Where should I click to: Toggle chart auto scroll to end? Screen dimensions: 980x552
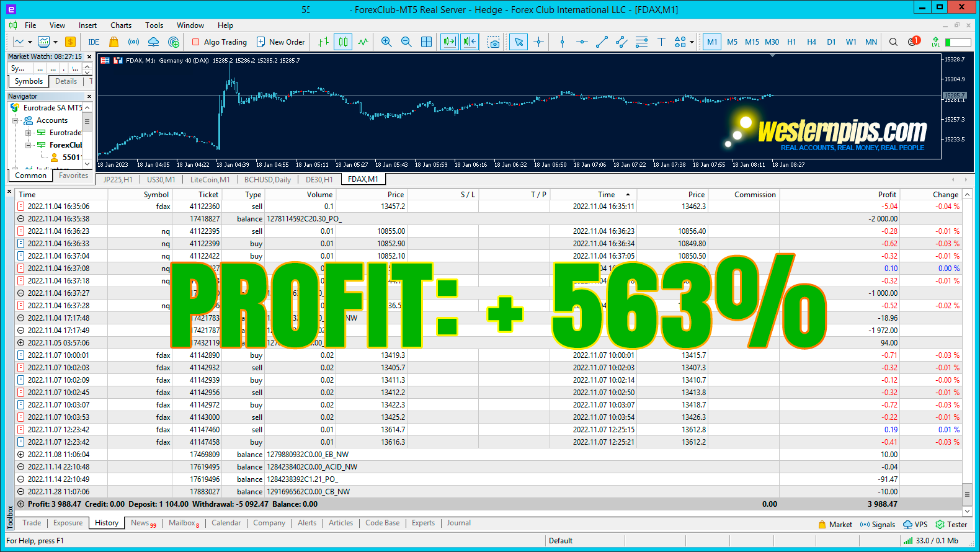449,42
